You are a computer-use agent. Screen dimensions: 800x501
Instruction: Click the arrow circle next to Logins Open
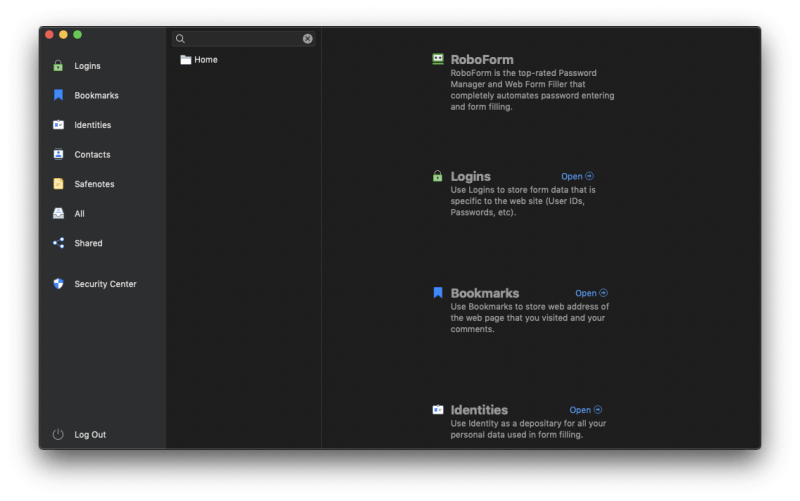tap(589, 176)
